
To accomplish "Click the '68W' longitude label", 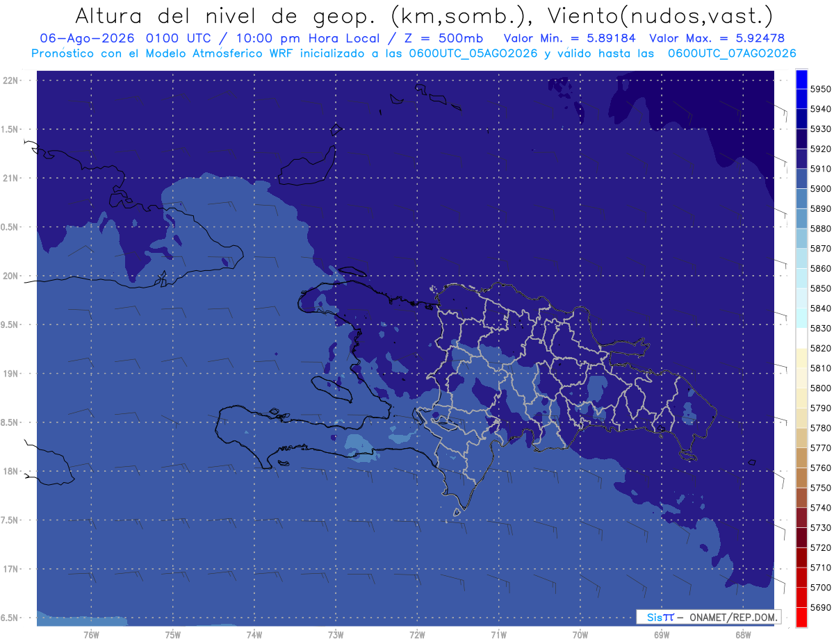I will pyautogui.click(x=742, y=634).
